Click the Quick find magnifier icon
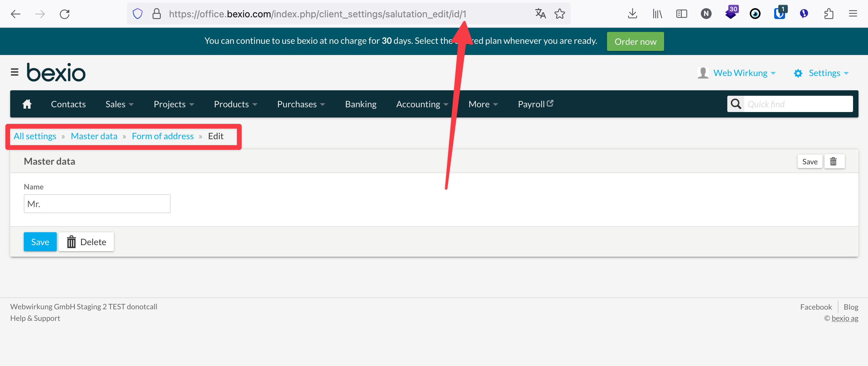Viewport: 868px width, 366px height. pos(736,104)
